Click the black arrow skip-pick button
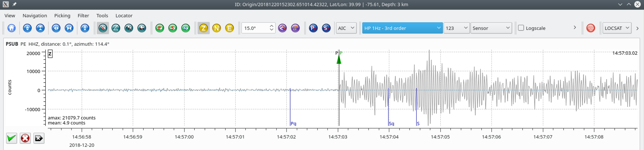644x150 pixels. click(x=39, y=138)
